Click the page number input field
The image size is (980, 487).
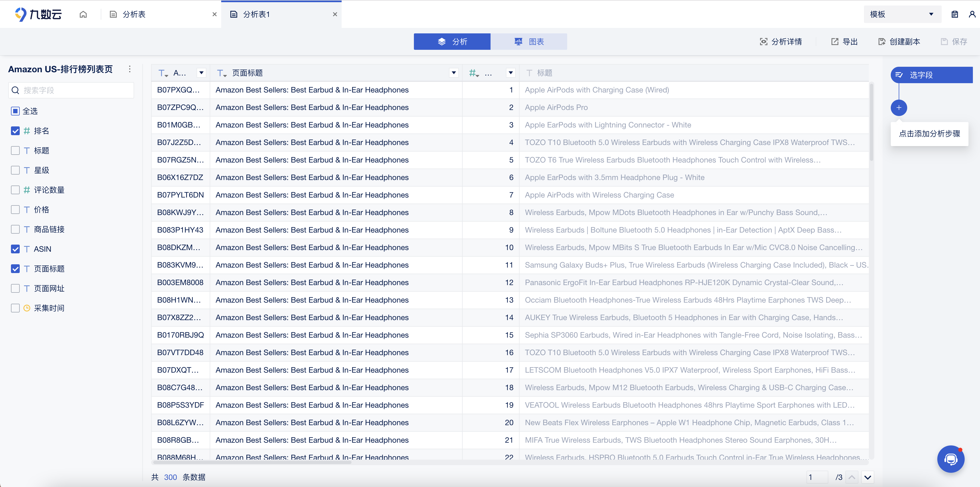(817, 477)
